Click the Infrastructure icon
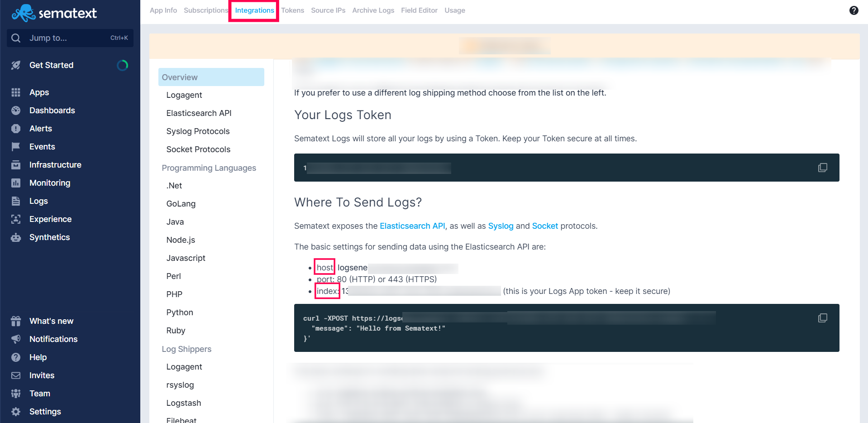Viewport: 868px width, 423px height. pyautogui.click(x=16, y=165)
